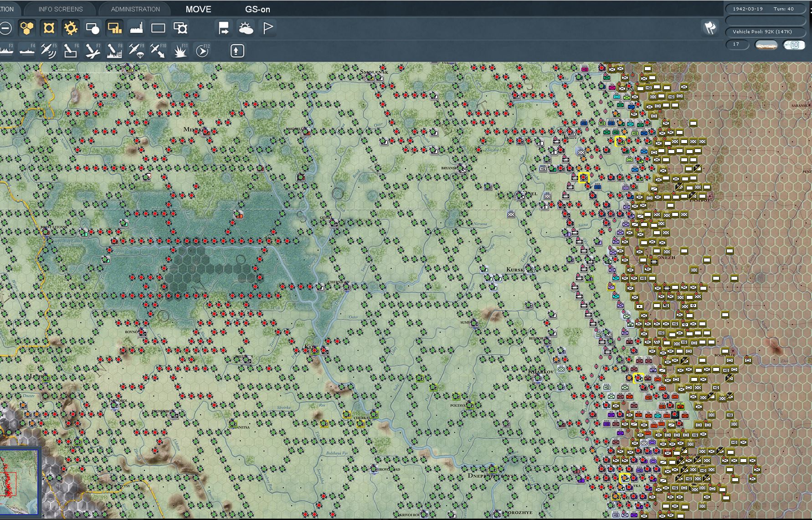Click the Rovno city label on map

coord(131,332)
